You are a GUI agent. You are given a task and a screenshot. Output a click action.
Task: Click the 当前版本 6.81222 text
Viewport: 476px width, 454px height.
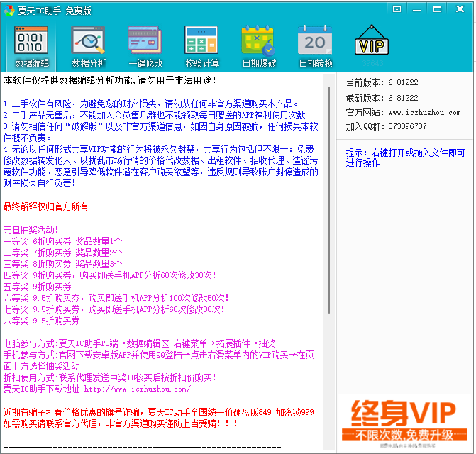(x=382, y=82)
